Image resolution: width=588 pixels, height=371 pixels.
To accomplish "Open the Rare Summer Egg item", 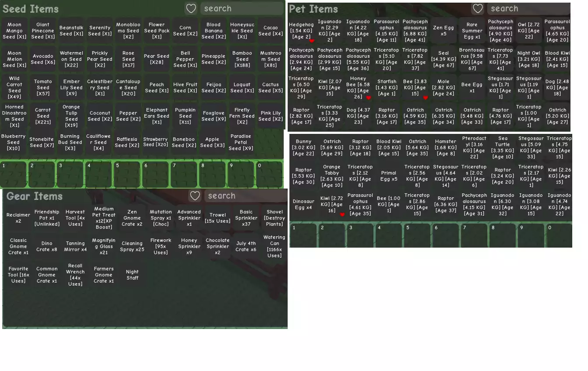I will (x=472, y=31).
